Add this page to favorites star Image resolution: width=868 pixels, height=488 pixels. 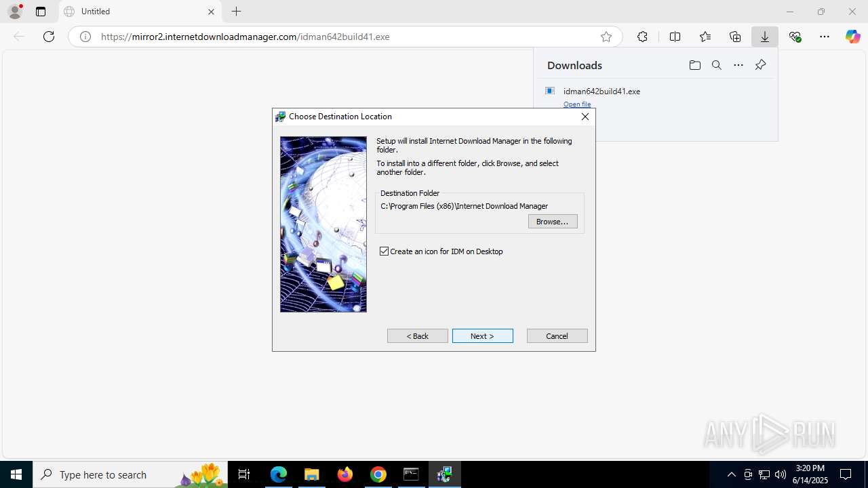pyautogui.click(x=606, y=37)
